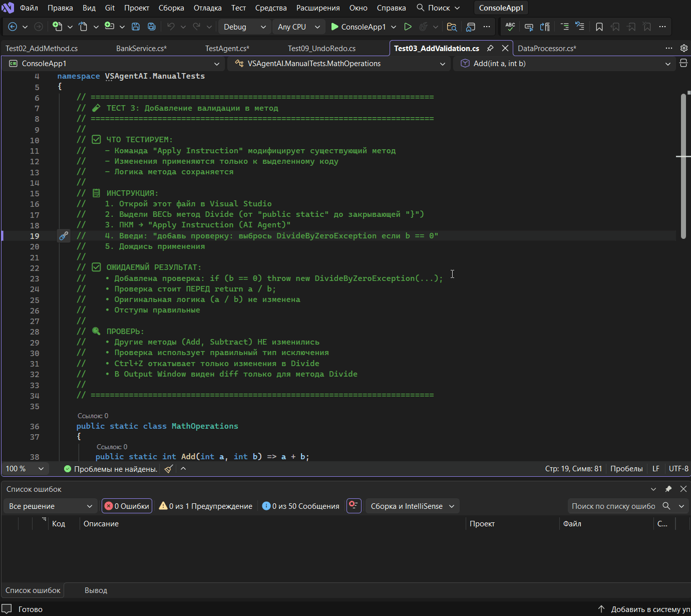The image size is (691, 616).
Task: Click the bookmark toggle icon in toolbar
Action: pyautogui.click(x=599, y=27)
